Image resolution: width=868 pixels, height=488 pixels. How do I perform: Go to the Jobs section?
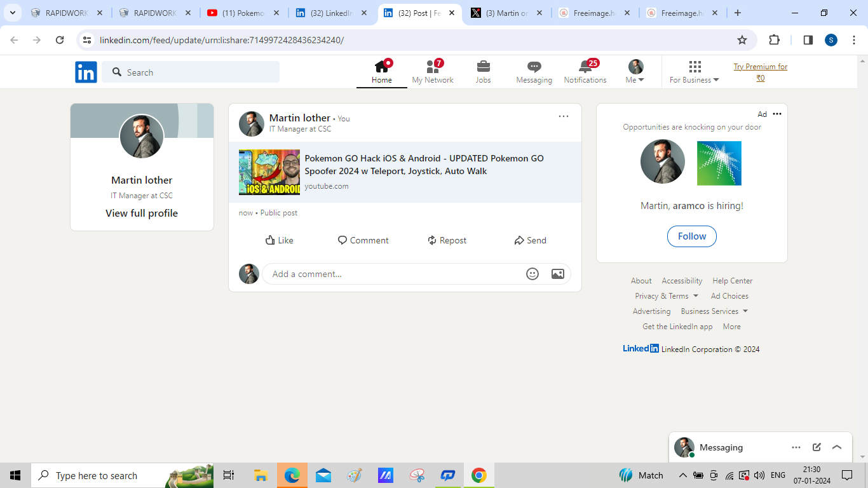484,72
